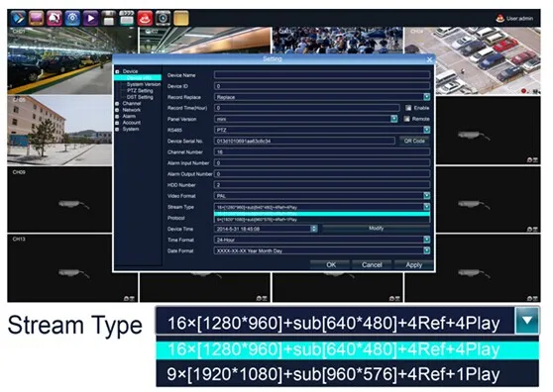Select the highlighted Device Info tree item

click(138, 77)
